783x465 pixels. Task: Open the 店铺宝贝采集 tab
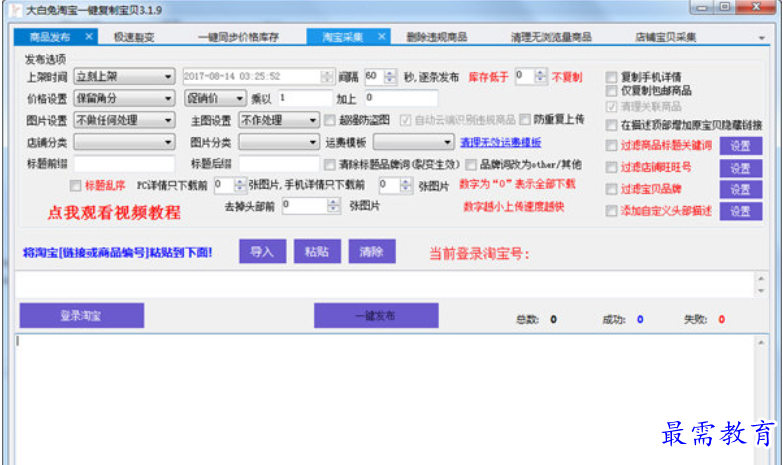pos(665,37)
